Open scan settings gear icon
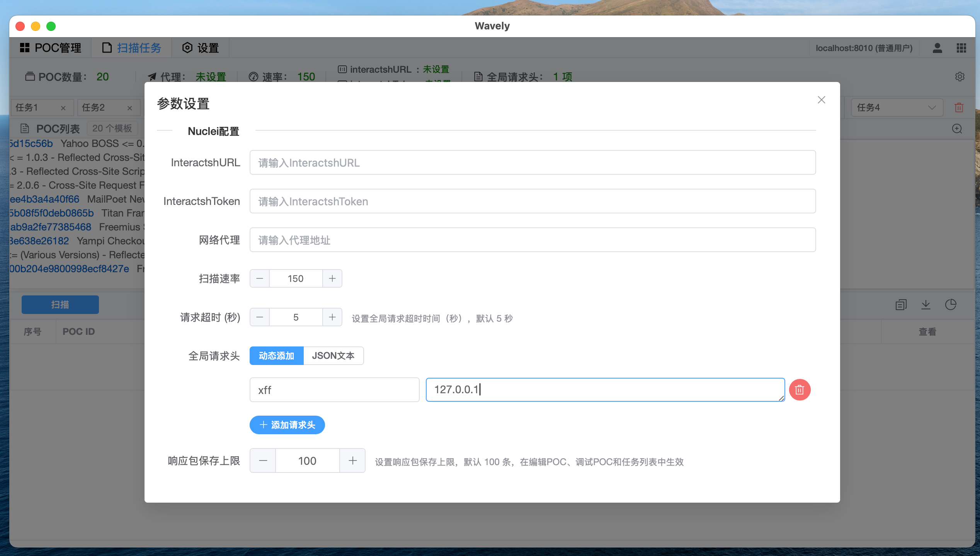Image resolution: width=980 pixels, height=556 pixels. point(960,77)
